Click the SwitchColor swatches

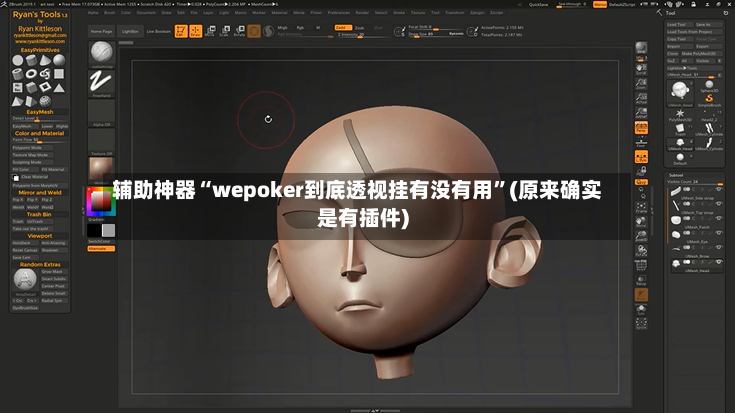(x=101, y=230)
